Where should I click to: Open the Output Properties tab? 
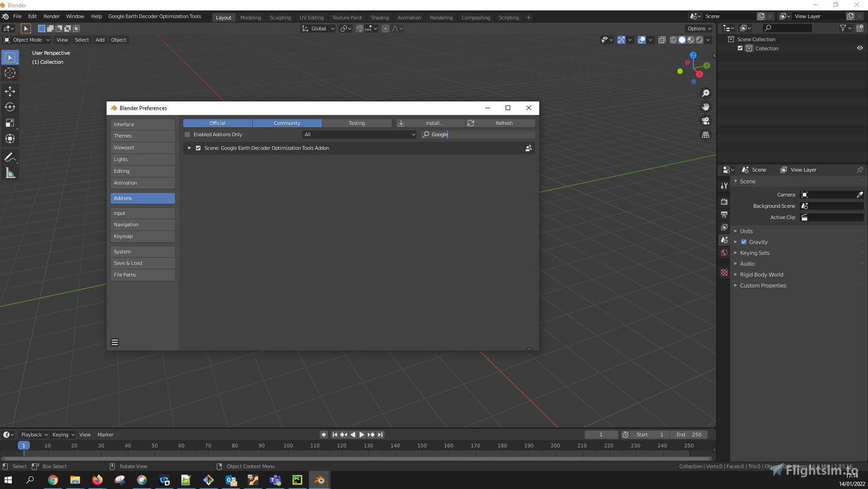click(x=724, y=214)
